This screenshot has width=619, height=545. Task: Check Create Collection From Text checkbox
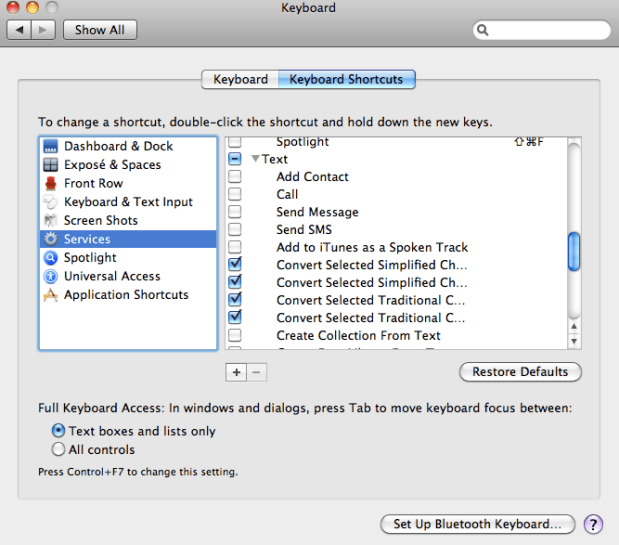pyautogui.click(x=234, y=335)
